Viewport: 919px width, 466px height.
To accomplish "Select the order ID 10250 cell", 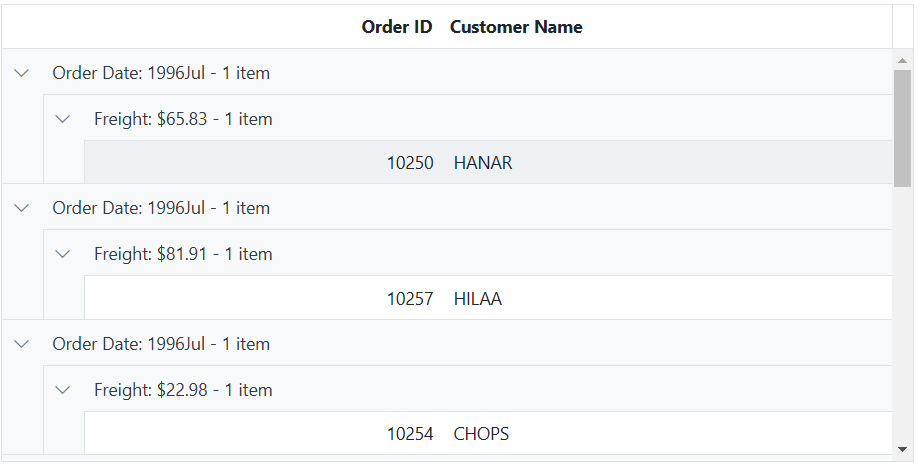I will point(410,163).
